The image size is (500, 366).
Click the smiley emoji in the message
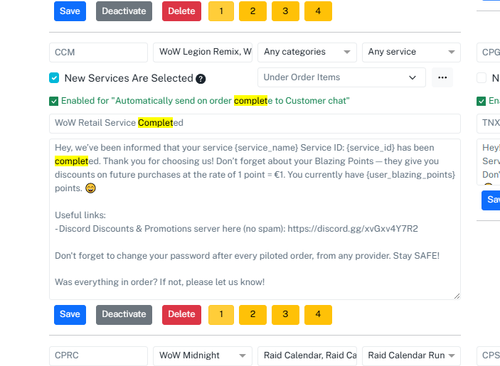[x=91, y=188]
